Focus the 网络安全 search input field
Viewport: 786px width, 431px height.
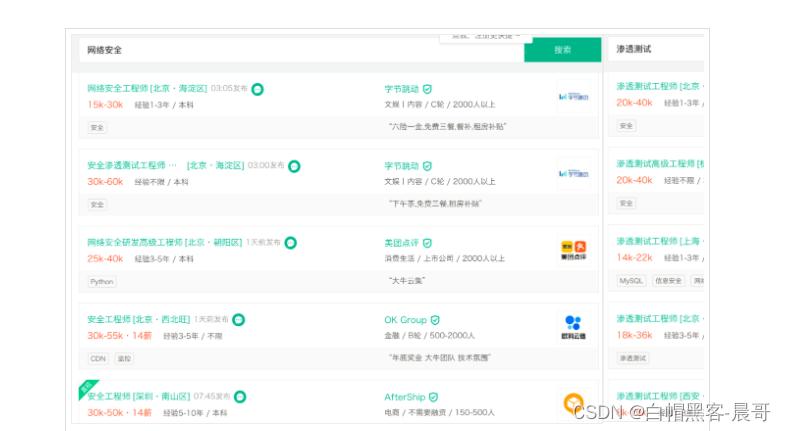tap(301, 50)
